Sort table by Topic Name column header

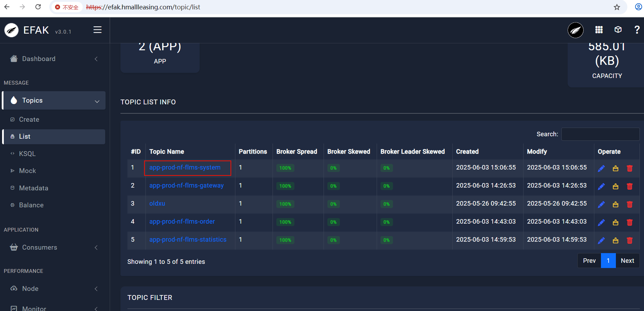167,152
